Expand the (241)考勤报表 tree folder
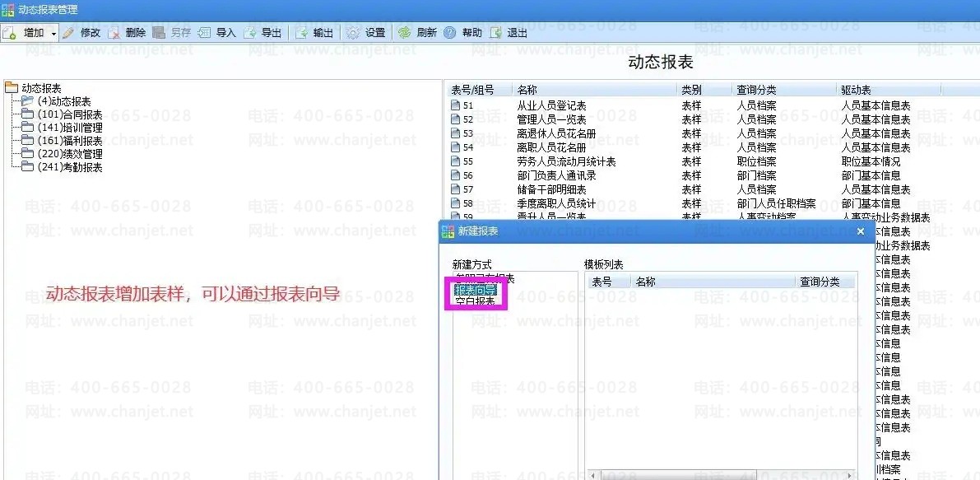 coord(69,167)
